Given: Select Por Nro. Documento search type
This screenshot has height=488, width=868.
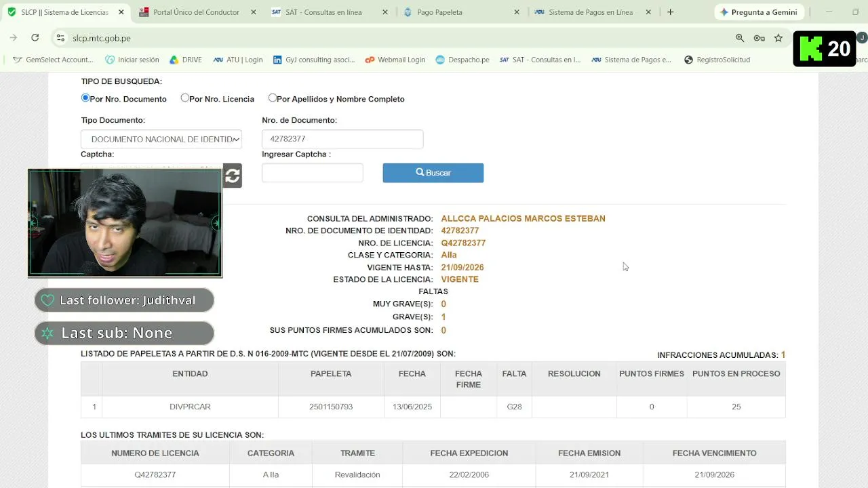Looking at the screenshot, I should tap(85, 98).
